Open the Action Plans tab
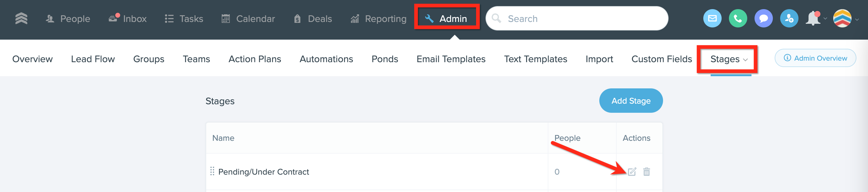This screenshot has height=192, width=868. [254, 59]
